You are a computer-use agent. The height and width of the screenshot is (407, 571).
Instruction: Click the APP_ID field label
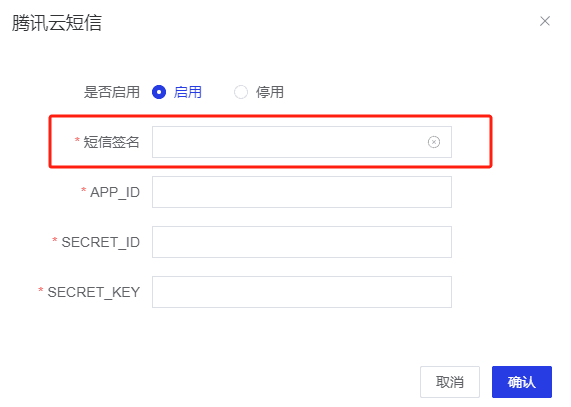(115, 192)
